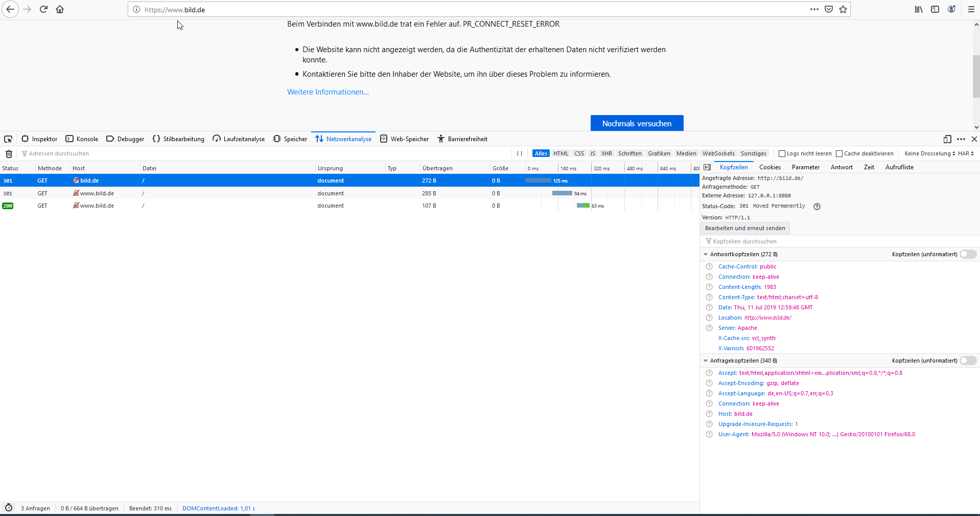Go back with the browser back arrow

(x=10, y=9)
